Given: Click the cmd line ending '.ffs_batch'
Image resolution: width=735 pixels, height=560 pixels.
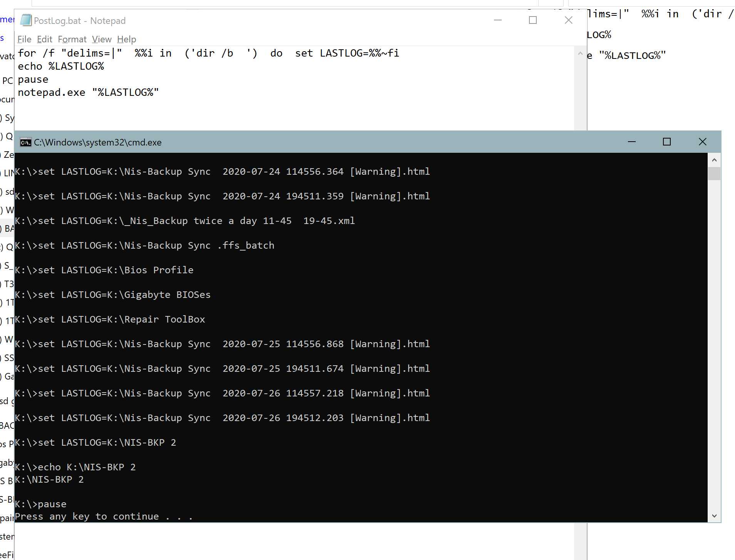Looking at the screenshot, I should coord(144,246).
